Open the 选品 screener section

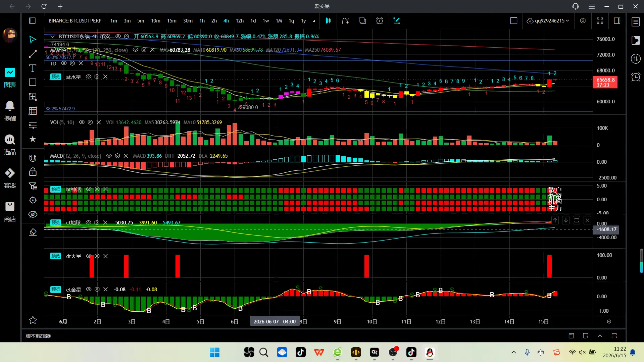10,145
